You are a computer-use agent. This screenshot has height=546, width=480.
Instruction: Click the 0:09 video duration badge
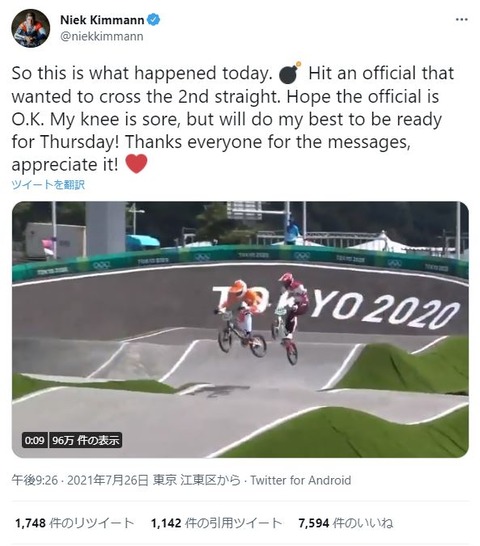[34, 440]
